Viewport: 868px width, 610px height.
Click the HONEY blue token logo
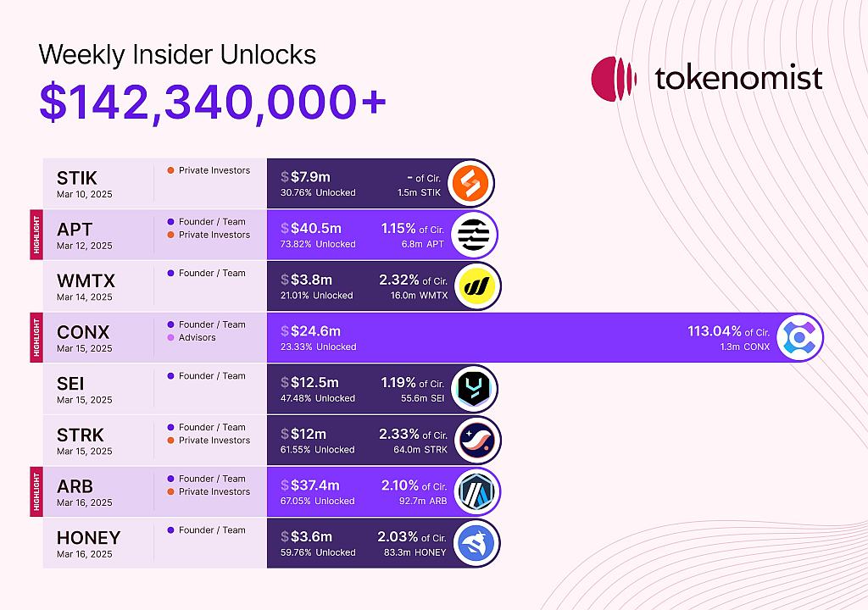click(x=476, y=543)
